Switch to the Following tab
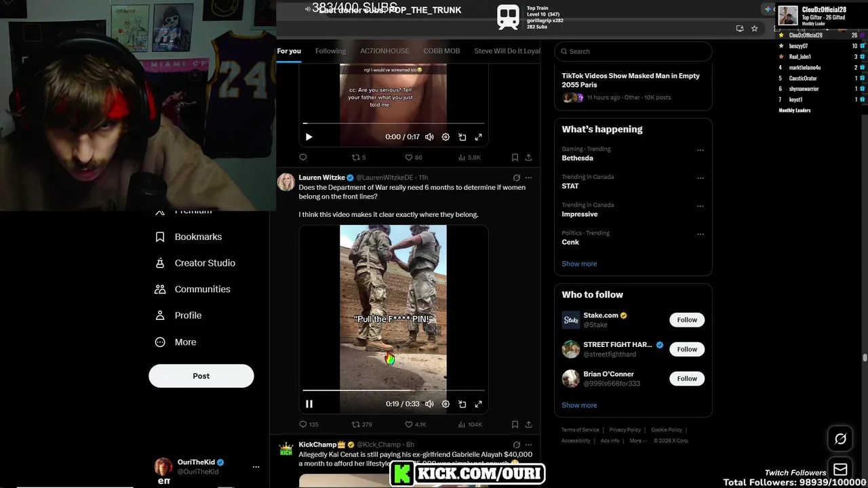 click(330, 51)
